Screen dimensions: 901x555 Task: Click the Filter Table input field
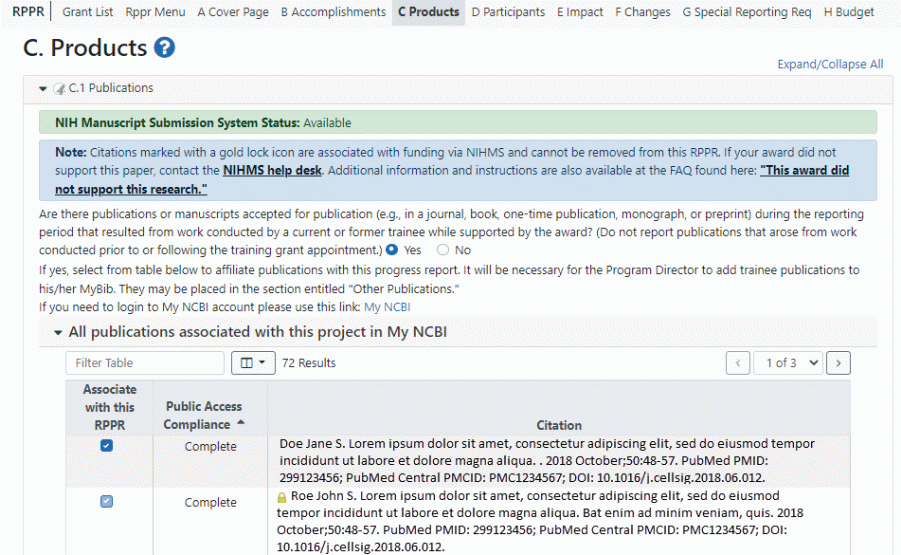[x=145, y=363]
